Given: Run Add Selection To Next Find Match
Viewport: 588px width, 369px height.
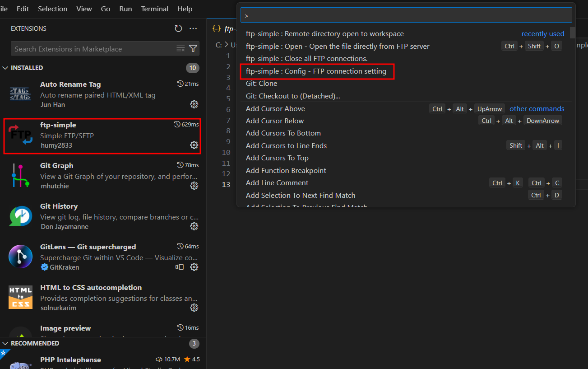Looking at the screenshot, I should pos(406,195).
